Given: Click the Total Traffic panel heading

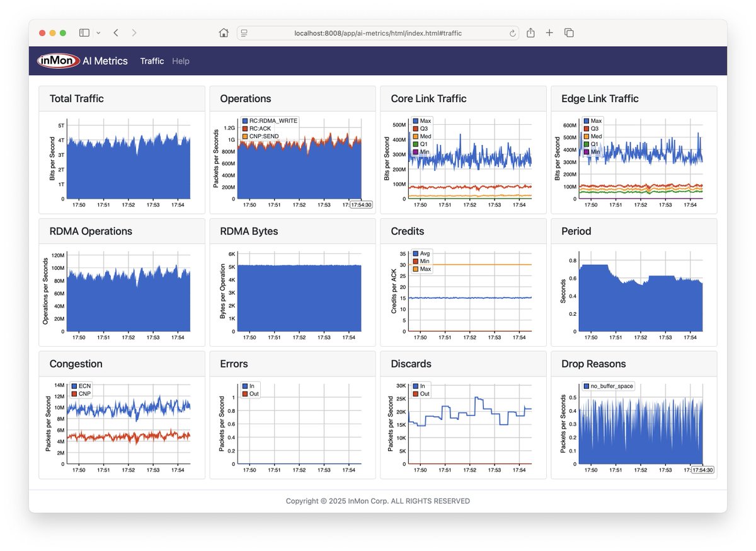Looking at the screenshot, I should pos(77,99).
